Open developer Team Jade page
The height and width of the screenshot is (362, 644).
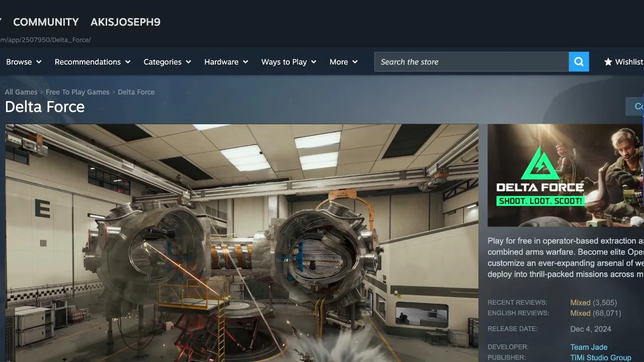tap(589, 347)
